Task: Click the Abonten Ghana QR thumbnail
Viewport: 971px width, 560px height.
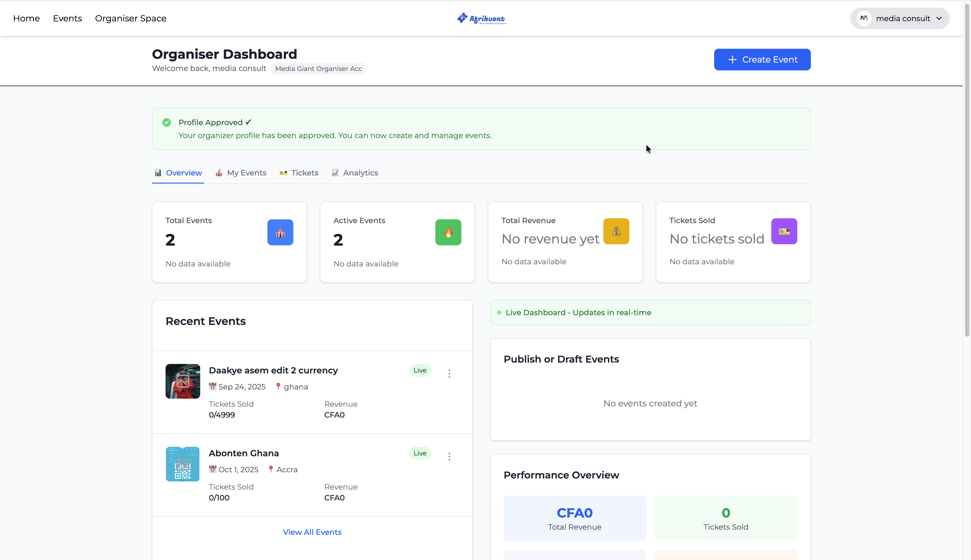Action: pyautogui.click(x=183, y=464)
